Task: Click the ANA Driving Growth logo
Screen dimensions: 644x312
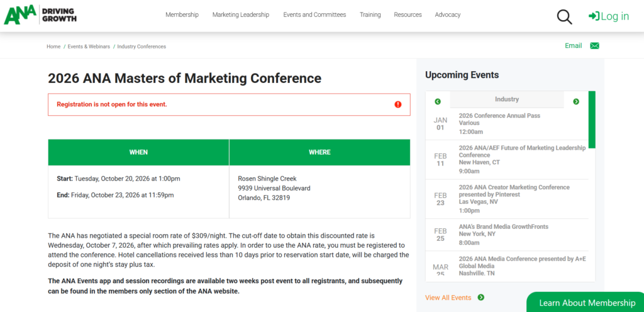Action: (40, 14)
